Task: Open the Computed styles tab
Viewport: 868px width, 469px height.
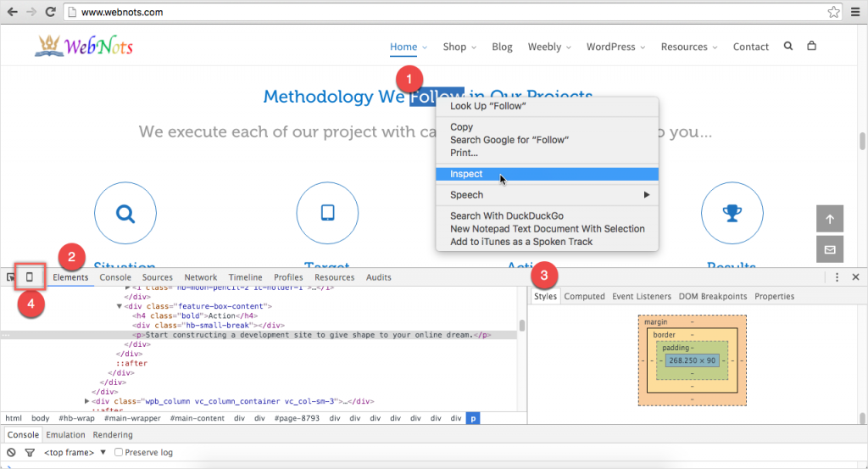Action: (x=584, y=296)
